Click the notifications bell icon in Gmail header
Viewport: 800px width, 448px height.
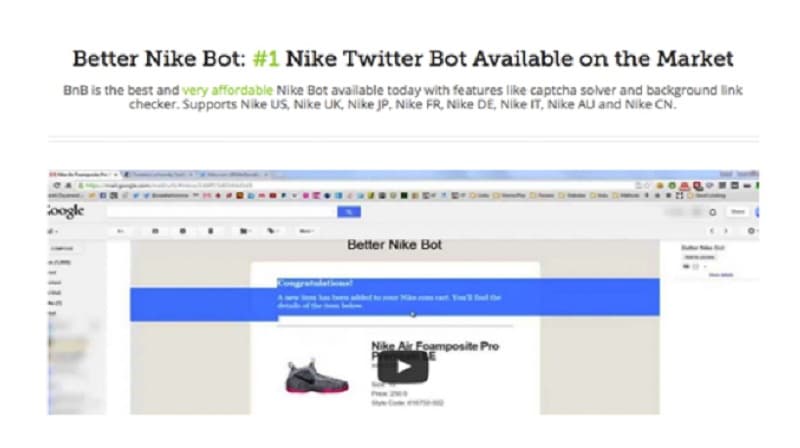[x=712, y=212]
